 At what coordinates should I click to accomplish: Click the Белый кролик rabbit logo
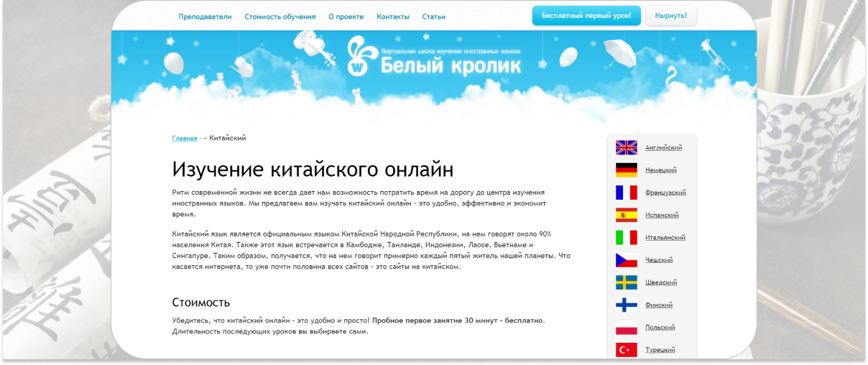coord(359,57)
